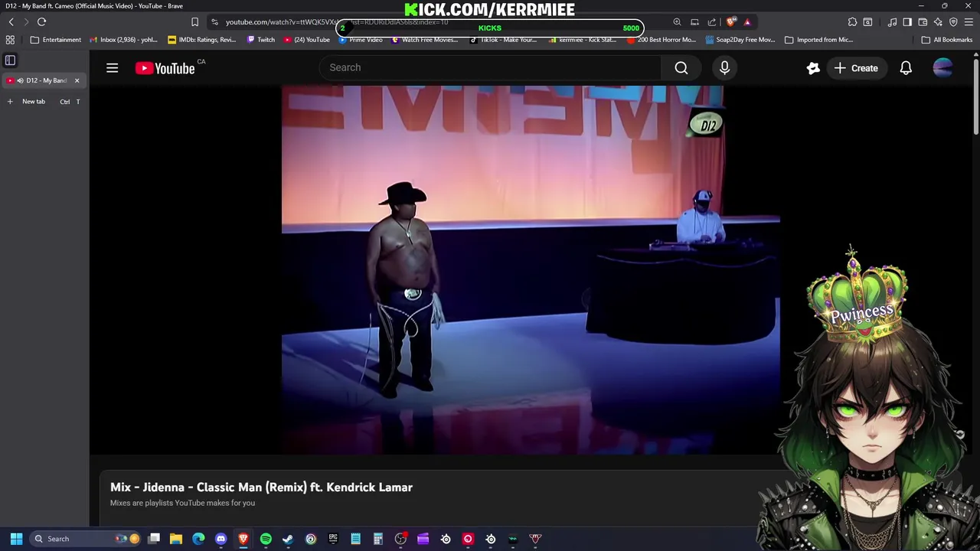The height and width of the screenshot is (551, 980).
Task: Open the Twitch bookmark
Action: coord(261,40)
